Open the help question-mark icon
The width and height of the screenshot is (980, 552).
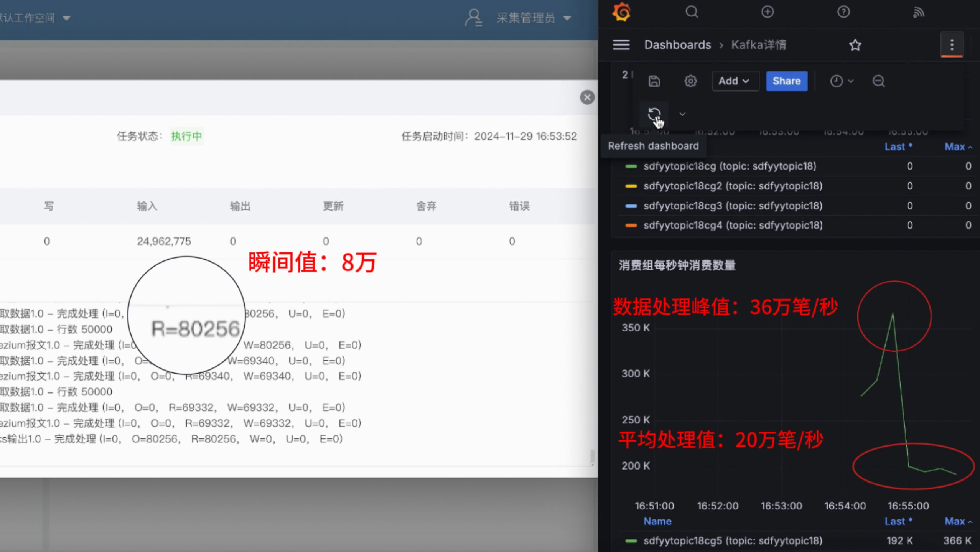pos(843,12)
